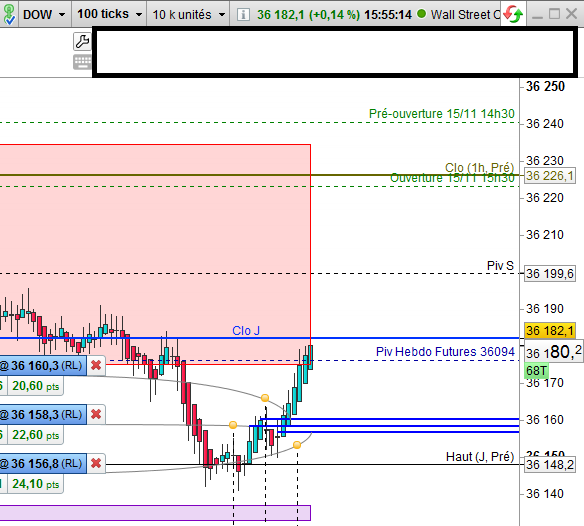Click the Wall Street instrument name

[466, 15]
